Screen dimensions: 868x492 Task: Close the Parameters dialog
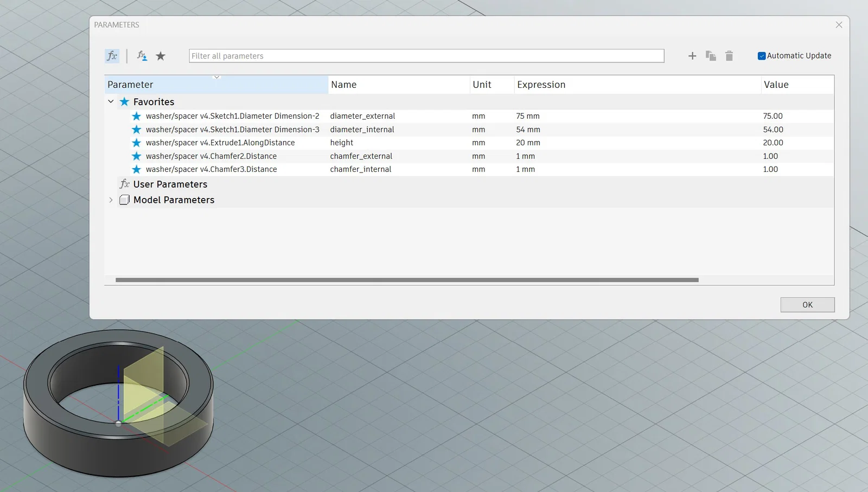(x=839, y=25)
